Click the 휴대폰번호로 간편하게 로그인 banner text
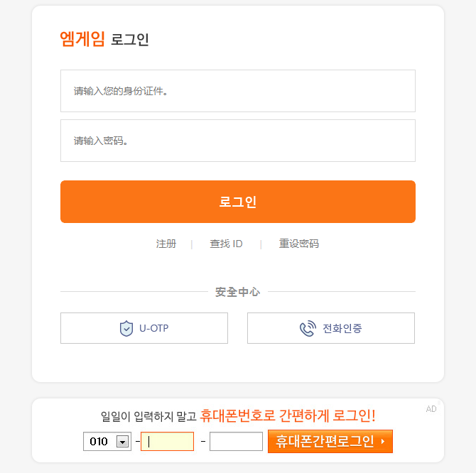Screen dimensions: 476x473 [x=288, y=415]
